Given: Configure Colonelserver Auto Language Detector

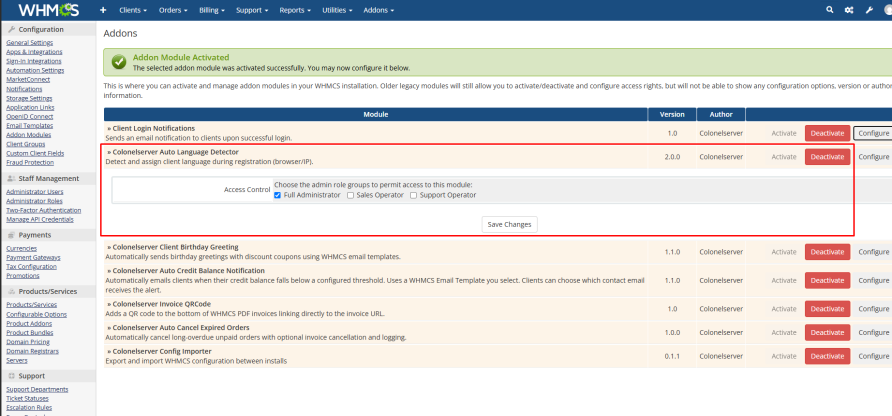Looking at the screenshot, I should tap(873, 157).
